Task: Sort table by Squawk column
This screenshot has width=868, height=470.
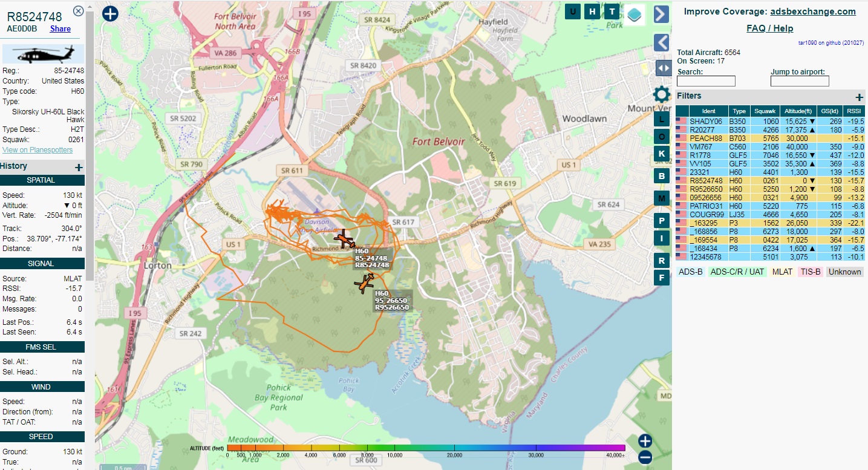Action: tap(765, 111)
